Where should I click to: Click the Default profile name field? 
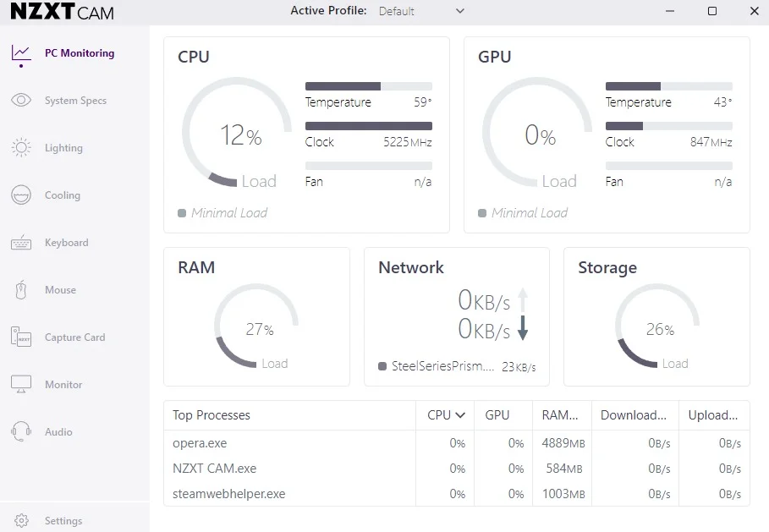coord(397,11)
